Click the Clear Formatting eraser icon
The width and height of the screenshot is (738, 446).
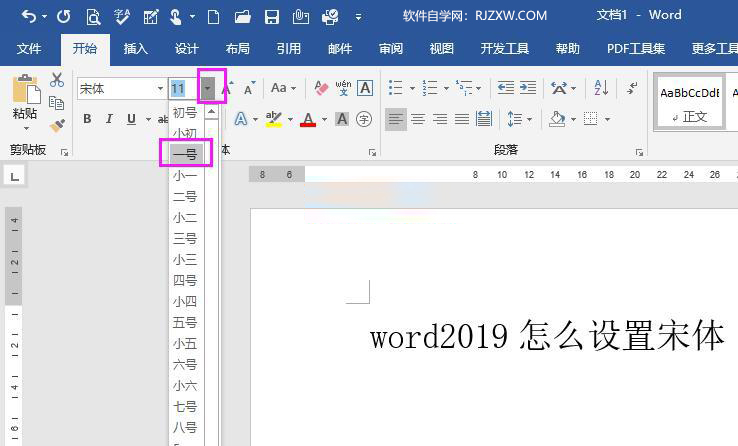(321, 88)
